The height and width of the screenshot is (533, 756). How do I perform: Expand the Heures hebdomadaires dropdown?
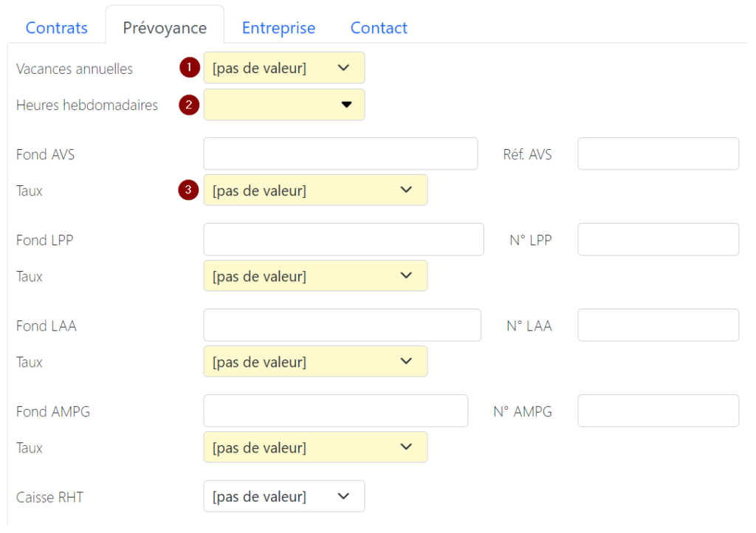click(283, 105)
